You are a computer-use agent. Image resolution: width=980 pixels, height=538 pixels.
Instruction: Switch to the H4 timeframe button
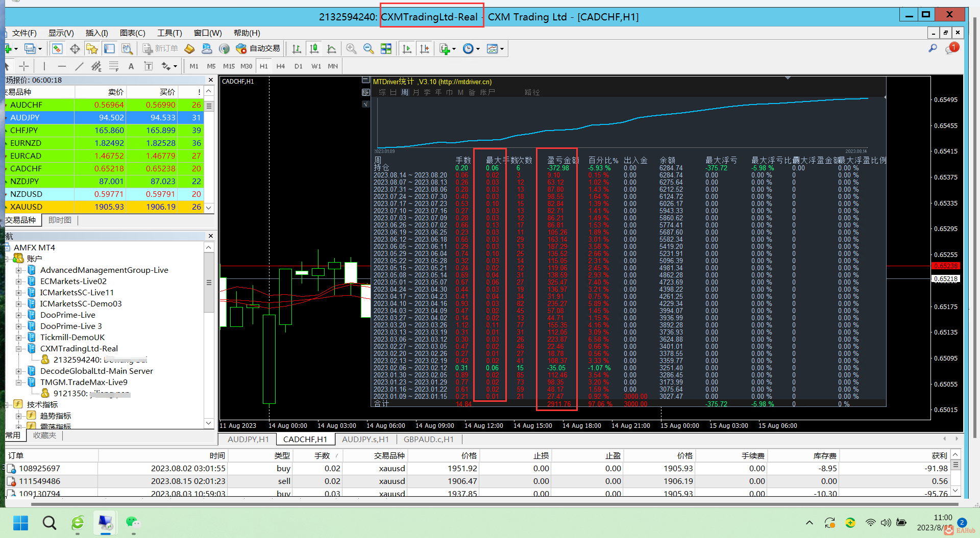[x=281, y=66]
